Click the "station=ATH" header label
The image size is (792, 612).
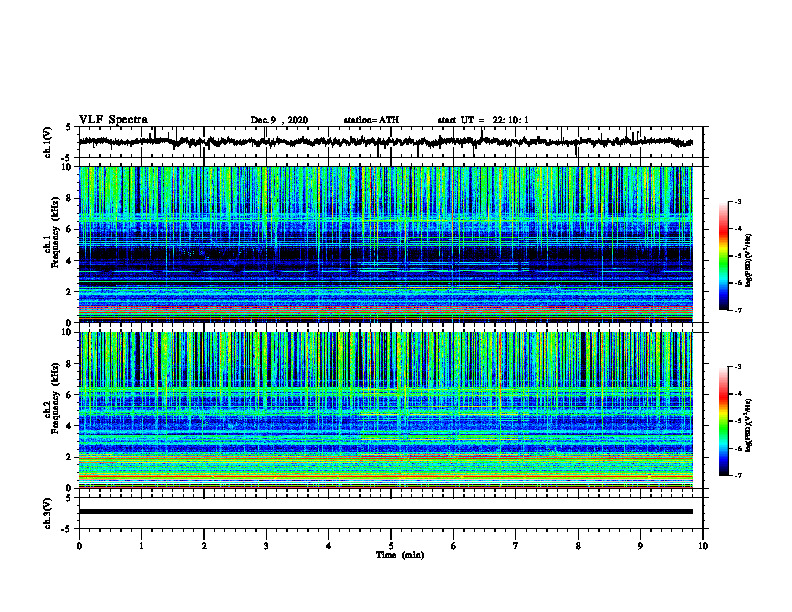[371, 120]
